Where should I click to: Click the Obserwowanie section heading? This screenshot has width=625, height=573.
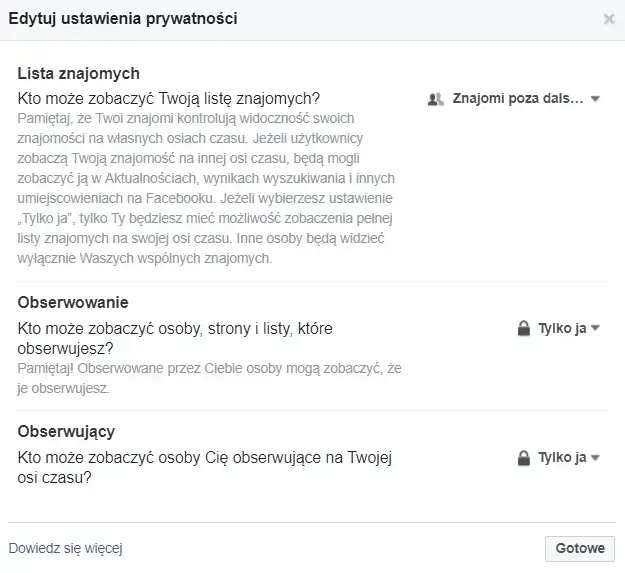tap(73, 302)
